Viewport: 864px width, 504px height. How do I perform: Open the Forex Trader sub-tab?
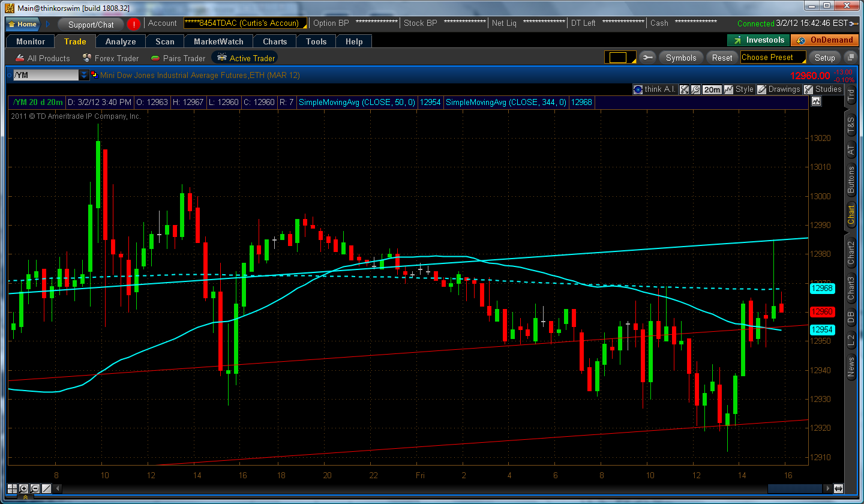(110, 58)
